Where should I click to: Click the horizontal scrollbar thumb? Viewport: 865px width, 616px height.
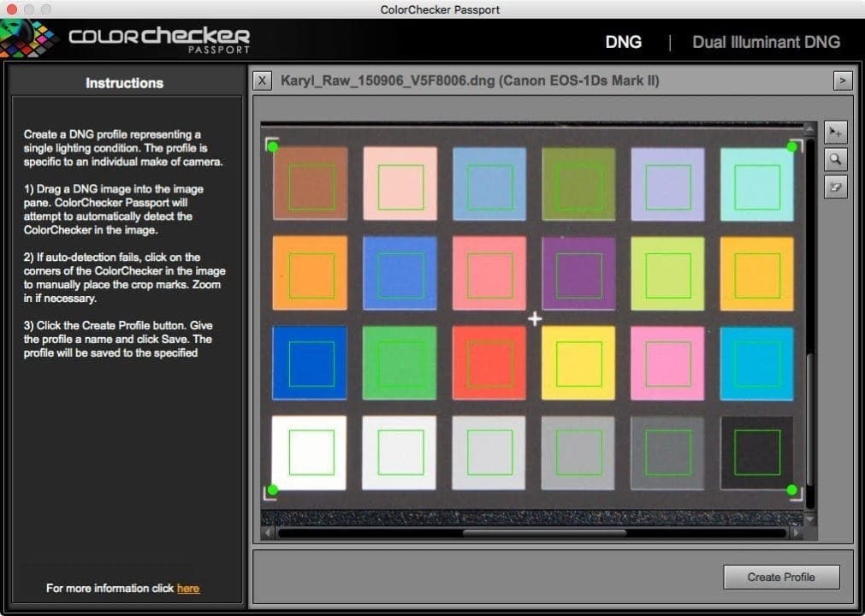point(544,533)
